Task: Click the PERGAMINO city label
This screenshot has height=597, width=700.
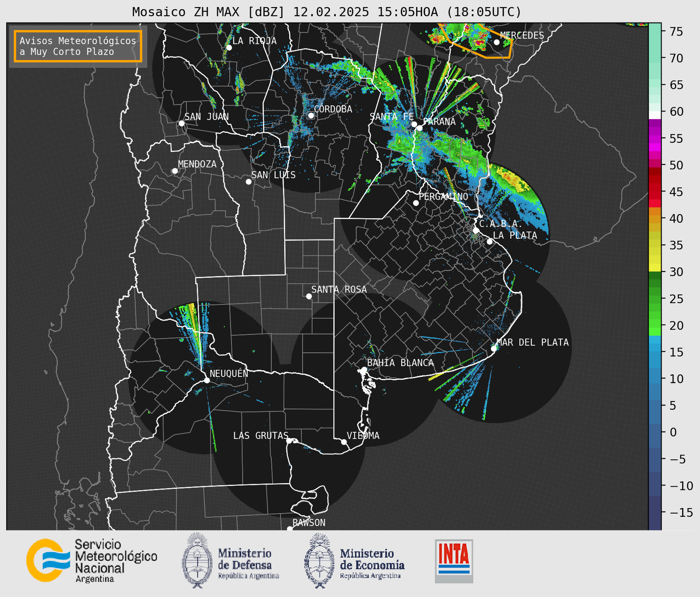Action: (443, 196)
